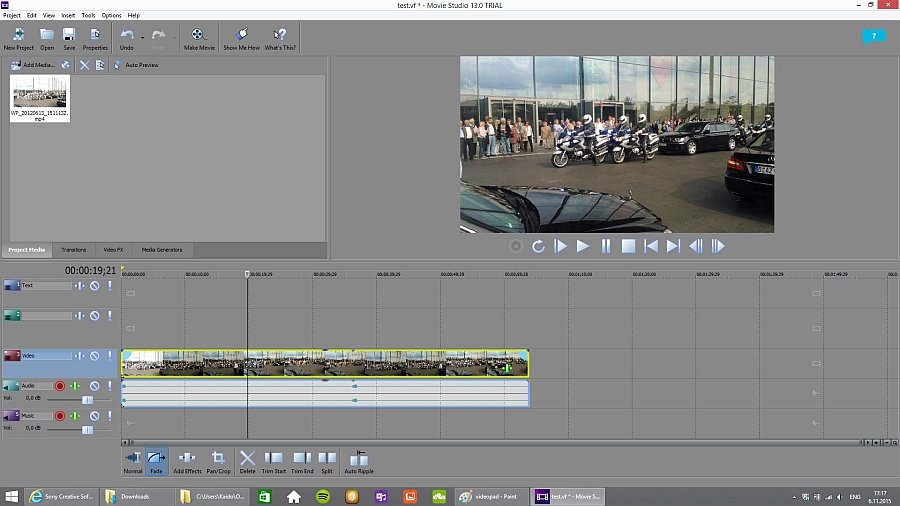Save the project with the Save icon
Viewport: 900px width, 506px height.
pos(69,39)
